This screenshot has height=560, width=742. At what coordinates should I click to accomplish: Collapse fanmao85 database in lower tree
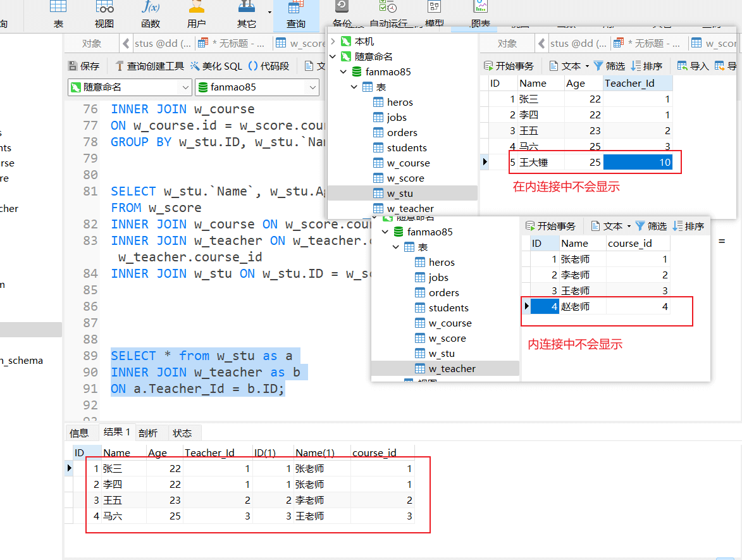pos(385,232)
